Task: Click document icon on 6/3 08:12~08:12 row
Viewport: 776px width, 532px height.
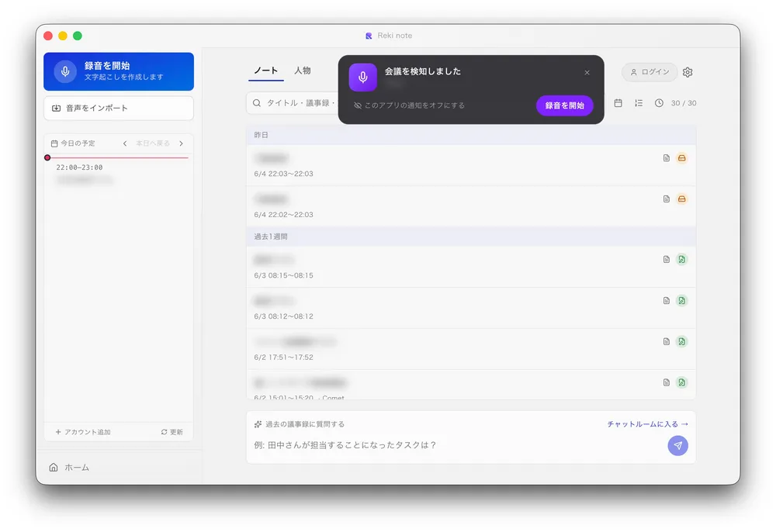Action: (667, 301)
